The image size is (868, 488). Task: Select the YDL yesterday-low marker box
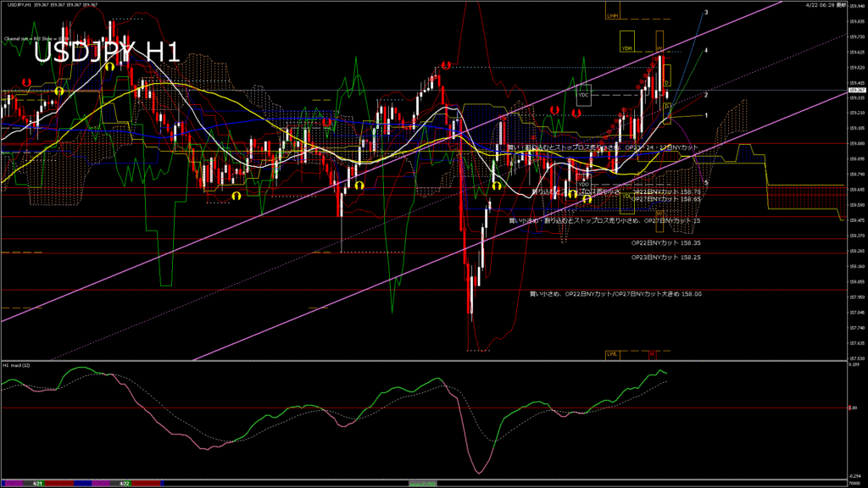tap(627, 196)
